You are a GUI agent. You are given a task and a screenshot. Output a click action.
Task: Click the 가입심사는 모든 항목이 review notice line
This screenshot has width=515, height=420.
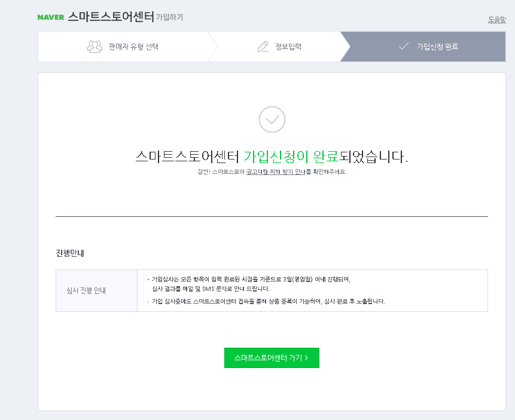[251, 279]
